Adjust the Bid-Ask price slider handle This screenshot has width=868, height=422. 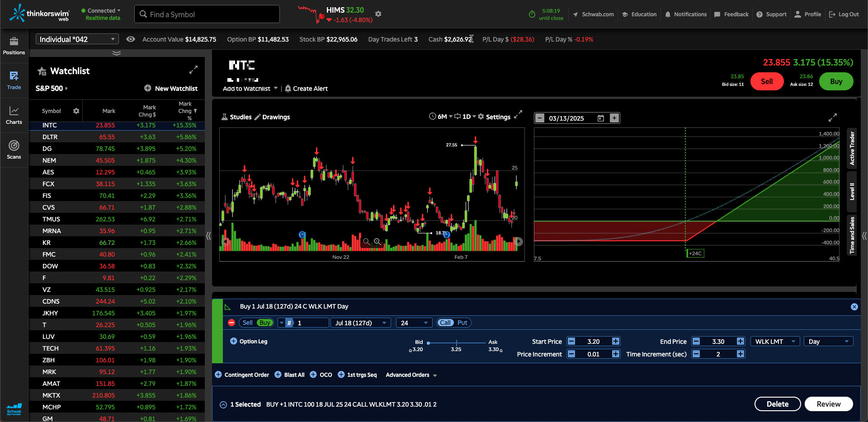coord(429,343)
